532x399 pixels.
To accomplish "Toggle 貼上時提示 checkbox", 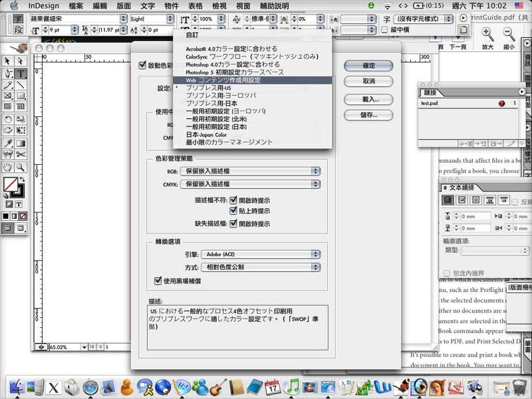I will point(233,210).
